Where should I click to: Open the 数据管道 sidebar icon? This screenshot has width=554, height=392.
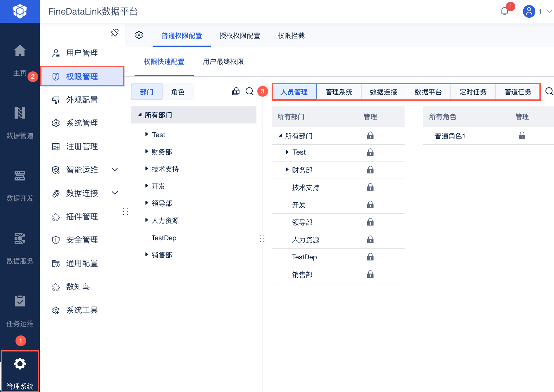pos(20,113)
